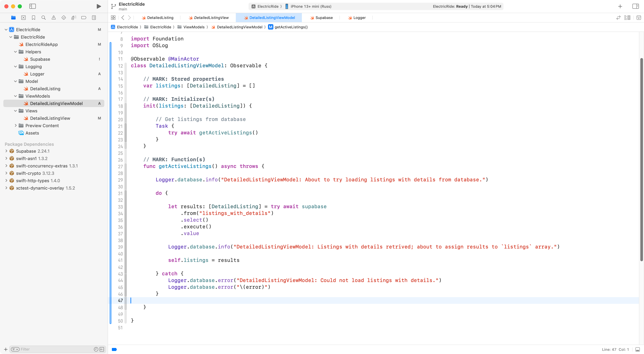Open the Breakpoint navigator icon
Image resolution: width=644 pixels, height=354 pixels.
84,17
